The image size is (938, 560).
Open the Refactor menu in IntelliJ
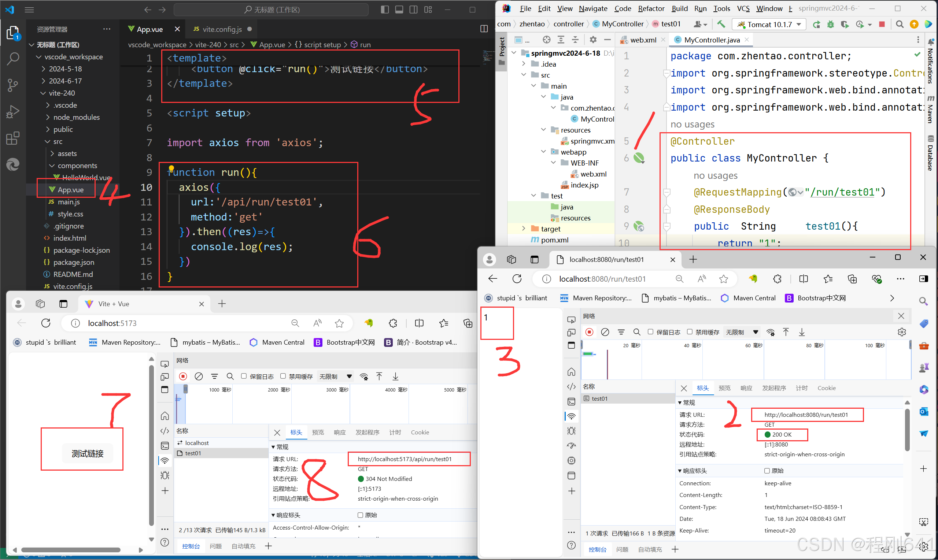tap(651, 8)
